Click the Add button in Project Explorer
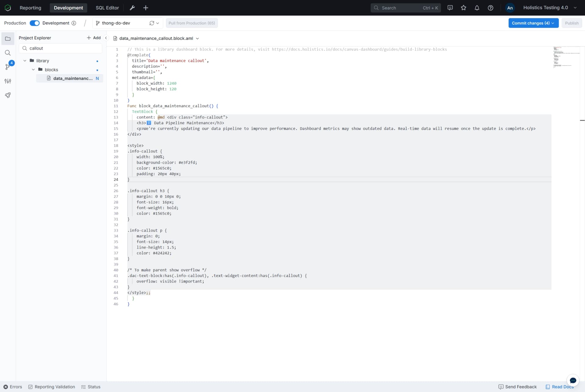 click(94, 38)
